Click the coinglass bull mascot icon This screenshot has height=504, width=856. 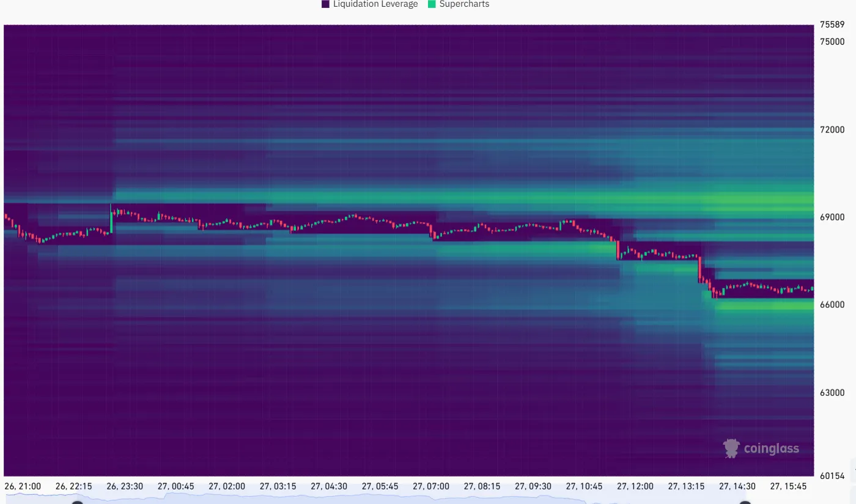[x=731, y=448]
